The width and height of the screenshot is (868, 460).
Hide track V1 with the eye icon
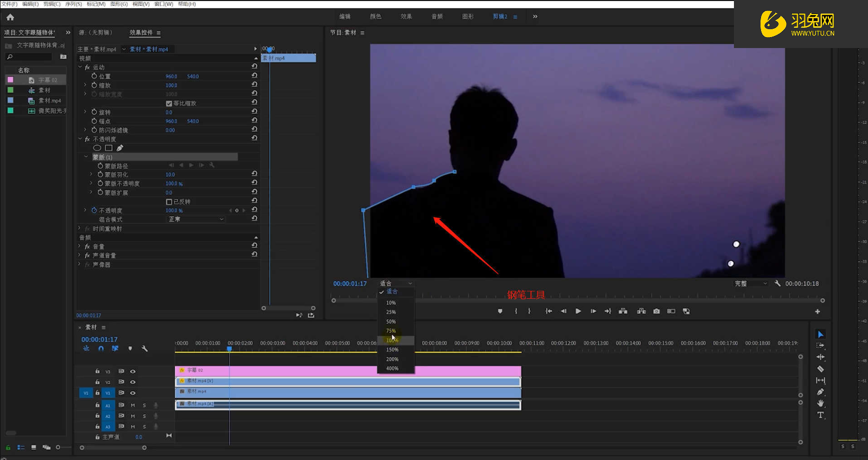pyautogui.click(x=133, y=393)
